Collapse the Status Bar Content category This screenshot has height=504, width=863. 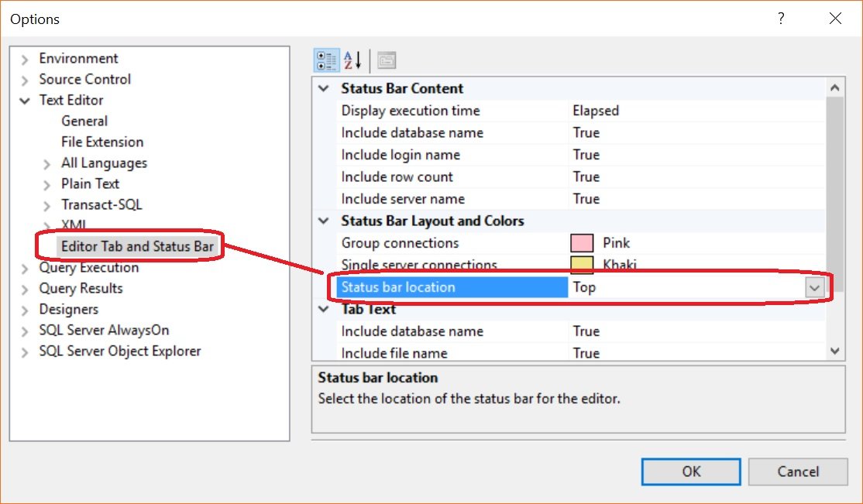pos(324,88)
